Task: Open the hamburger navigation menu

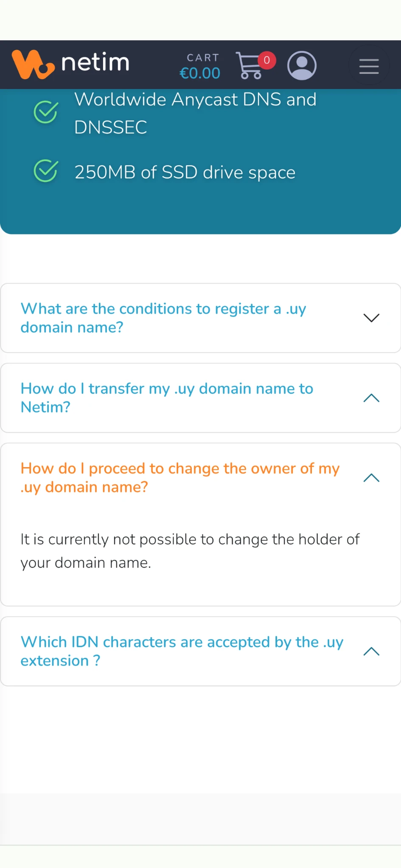Action: 369,66
